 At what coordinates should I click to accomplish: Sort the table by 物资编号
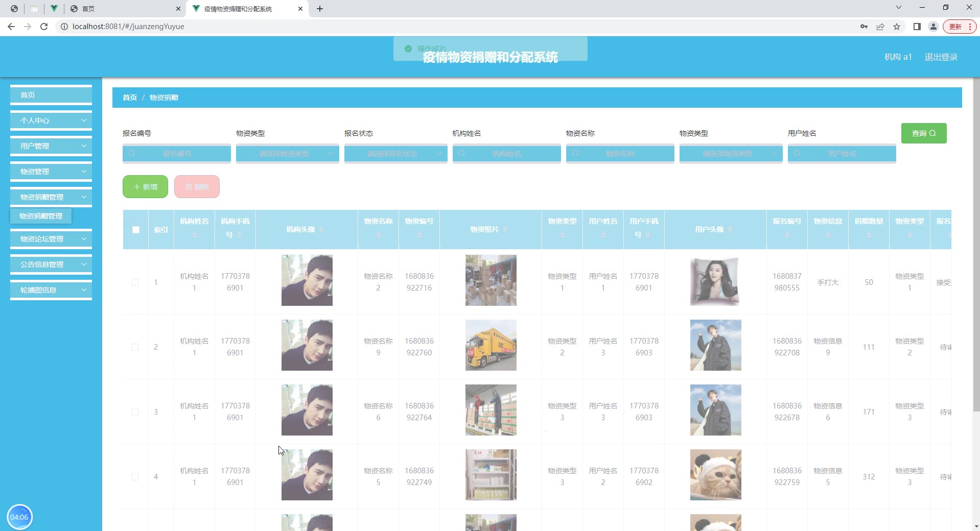(419, 235)
